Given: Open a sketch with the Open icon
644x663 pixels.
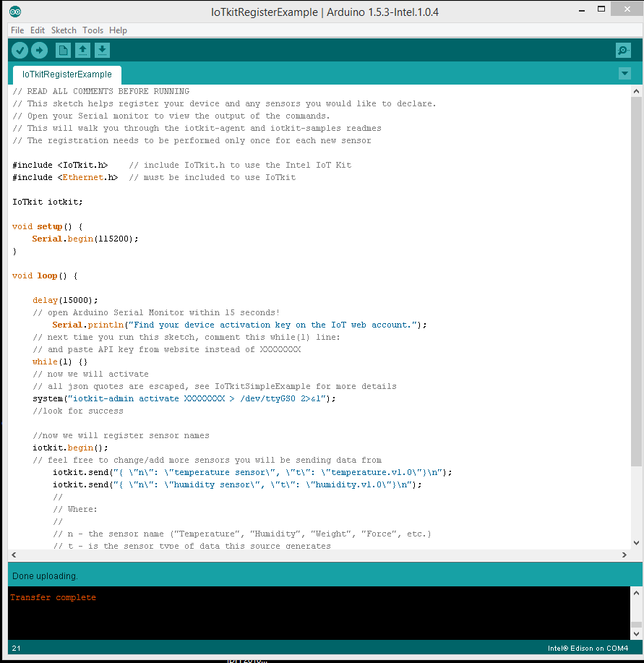Looking at the screenshot, I should click(x=82, y=51).
